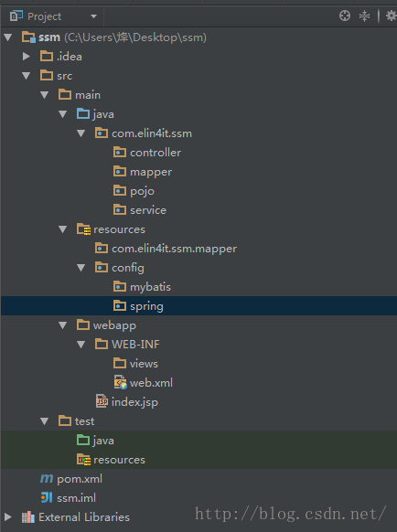
Task: Click the test resources folder icon
Action: [83, 460]
